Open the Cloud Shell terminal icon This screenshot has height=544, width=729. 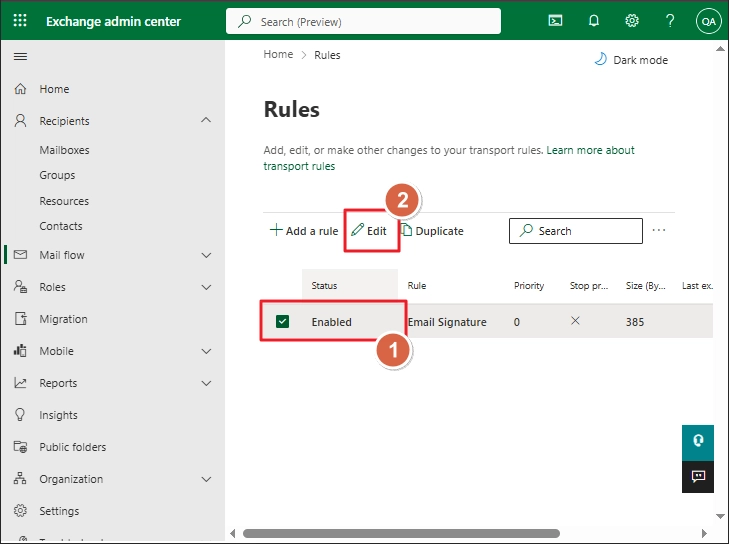pyautogui.click(x=555, y=20)
